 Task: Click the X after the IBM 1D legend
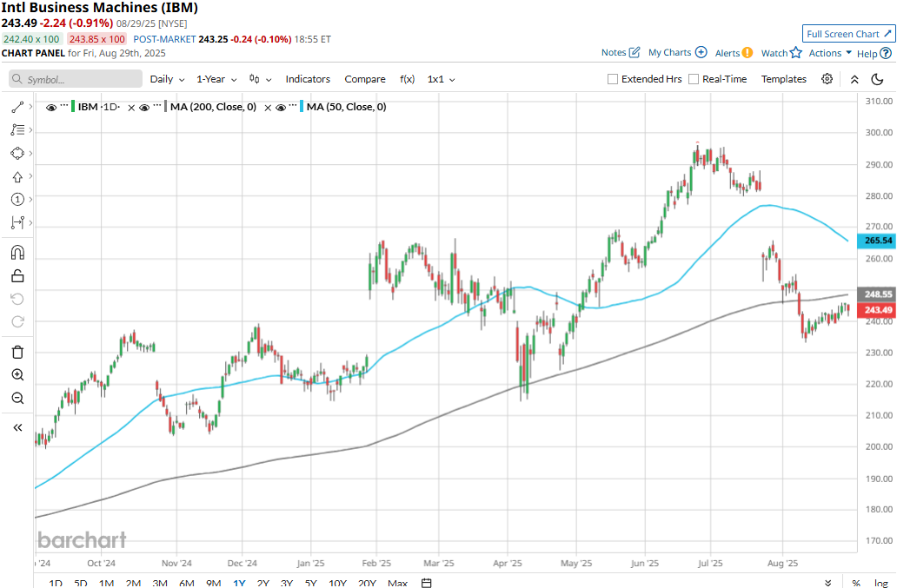click(x=131, y=108)
